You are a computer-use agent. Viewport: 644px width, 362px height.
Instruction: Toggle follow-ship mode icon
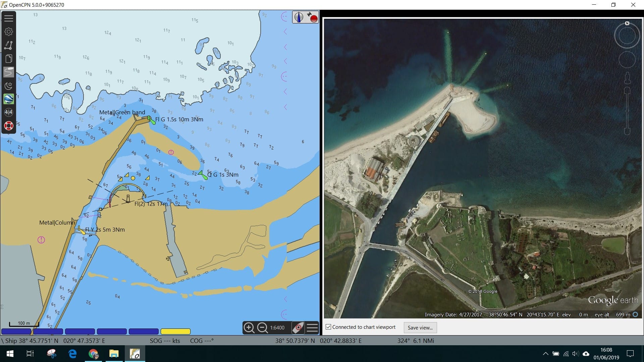pyautogui.click(x=298, y=327)
